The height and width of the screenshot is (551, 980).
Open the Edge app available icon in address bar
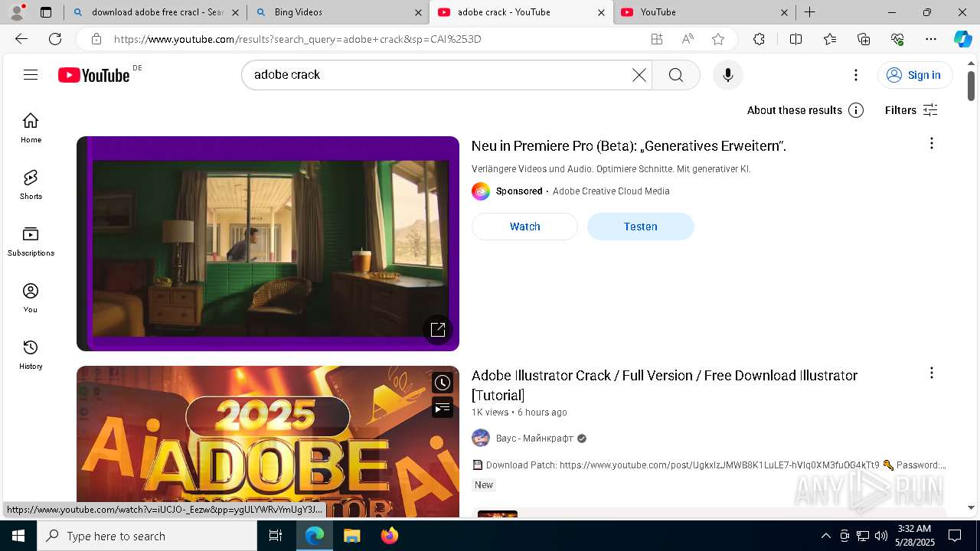click(656, 39)
